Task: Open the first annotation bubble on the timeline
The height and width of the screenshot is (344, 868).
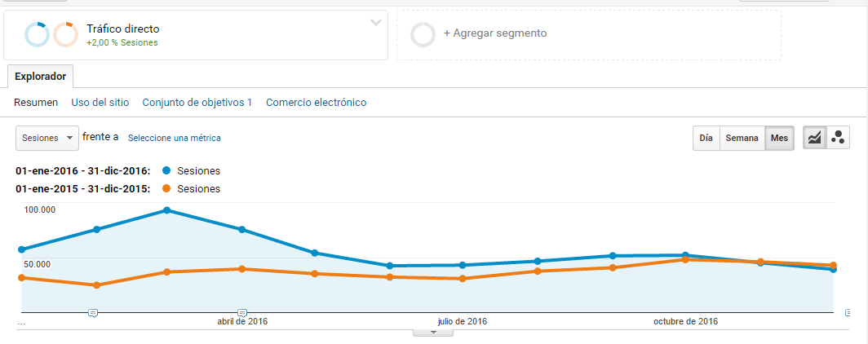Action: coord(93,313)
